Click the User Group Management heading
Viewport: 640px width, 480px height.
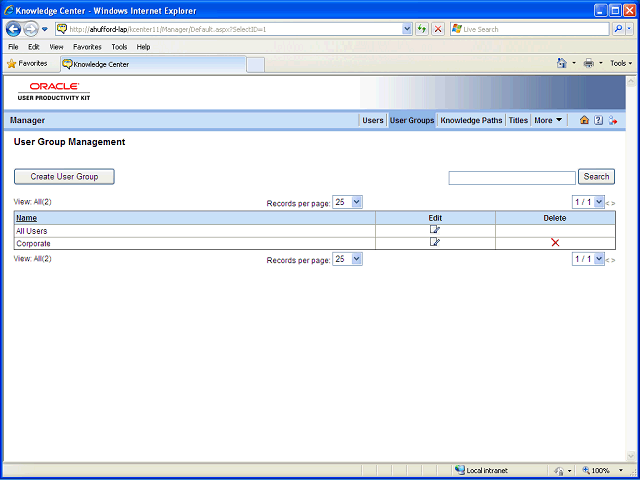69,142
